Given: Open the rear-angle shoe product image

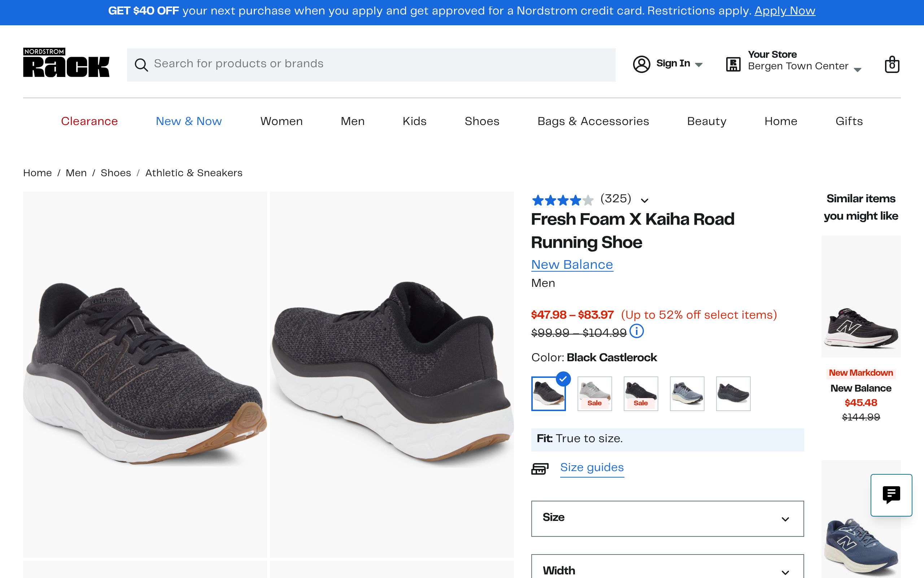Looking at the screenshot, I should coord(392,374).
